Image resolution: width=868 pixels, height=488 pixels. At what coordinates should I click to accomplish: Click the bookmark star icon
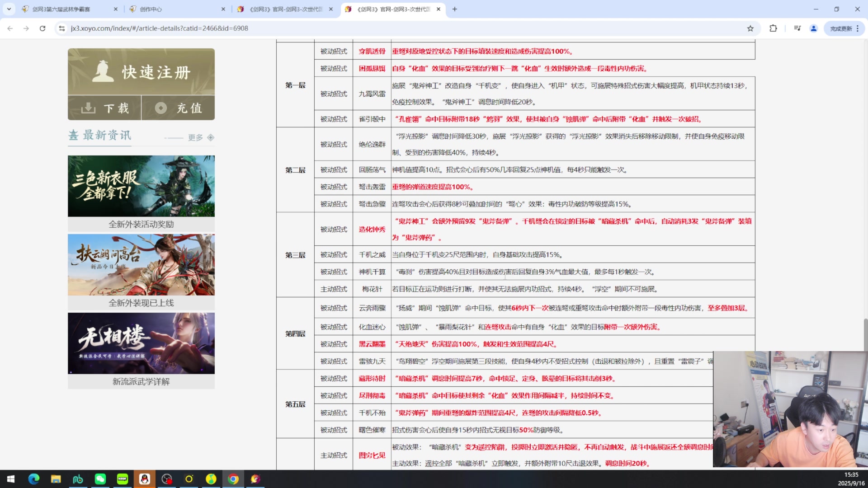(750, 28)
